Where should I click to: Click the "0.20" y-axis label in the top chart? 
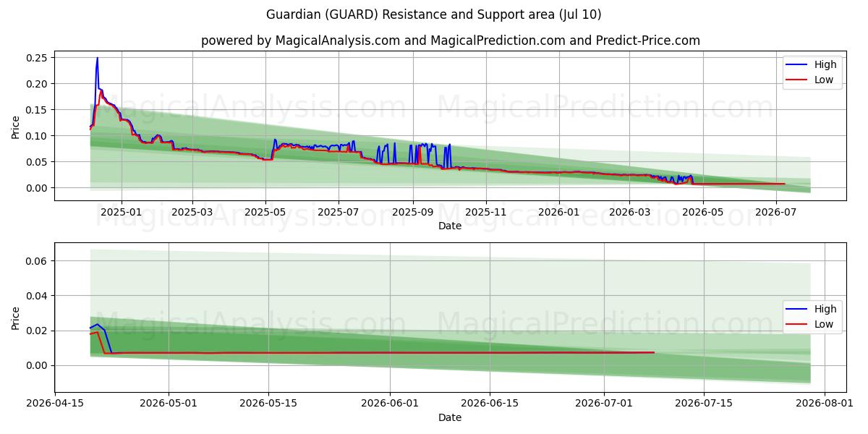pyautogui.click(x=37, y=84)
